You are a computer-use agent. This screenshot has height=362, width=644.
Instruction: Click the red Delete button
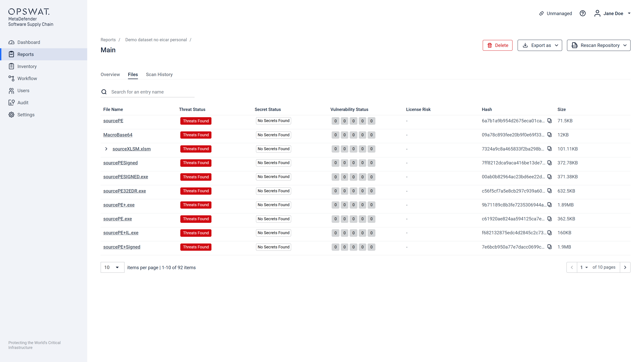(x=497, y=45)
